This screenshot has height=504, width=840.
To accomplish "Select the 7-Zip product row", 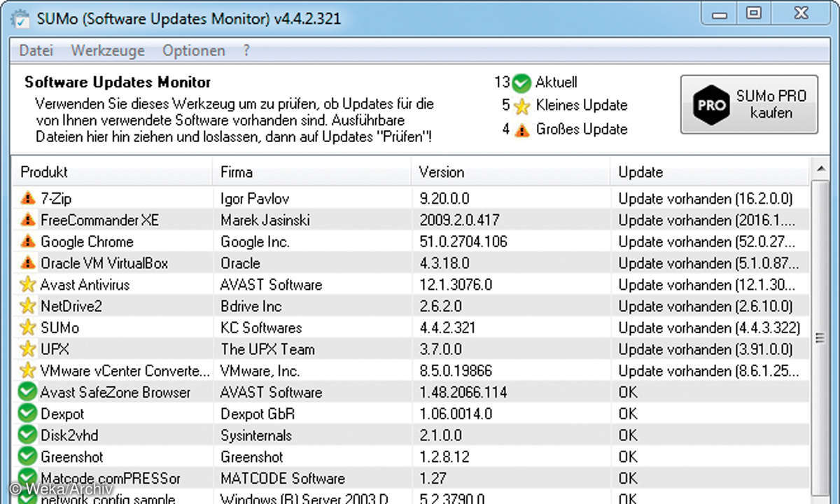I will [411, 199].
